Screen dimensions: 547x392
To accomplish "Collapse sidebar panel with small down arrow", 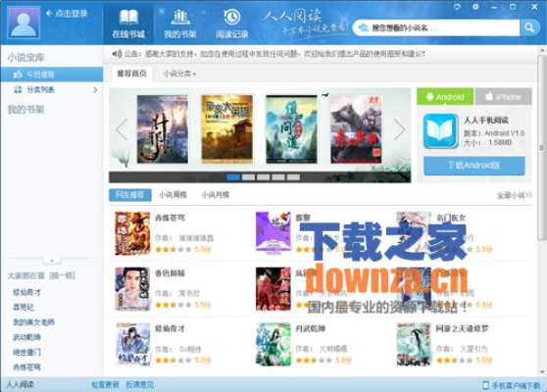I will pyautogui.click(x=51, y=261).
